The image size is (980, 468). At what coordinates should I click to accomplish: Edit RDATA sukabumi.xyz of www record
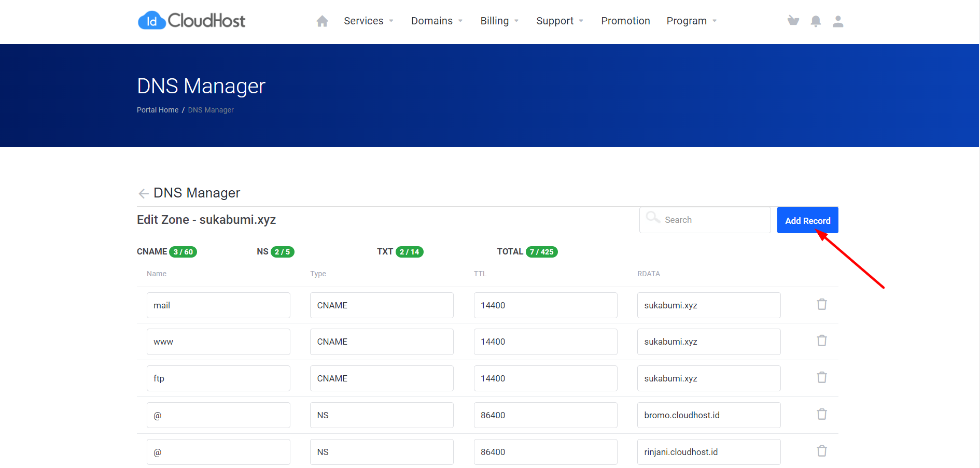[x=709, y=342]
